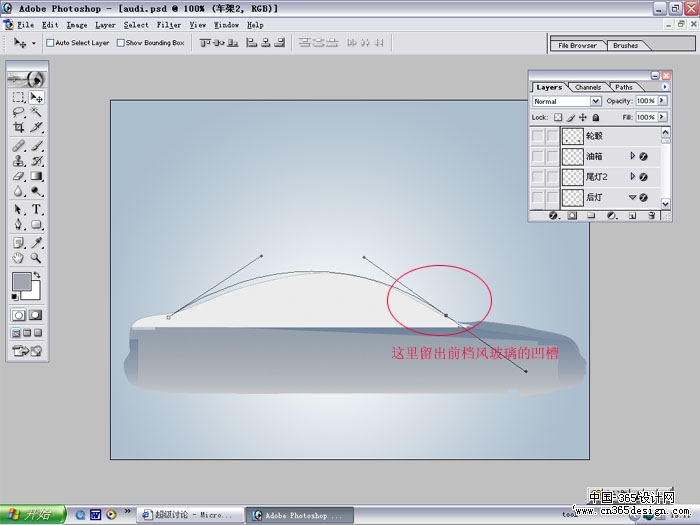Click the delete layer trash icon
The width and height of the screenshot is (700, 525).
(x=652, y=216)
